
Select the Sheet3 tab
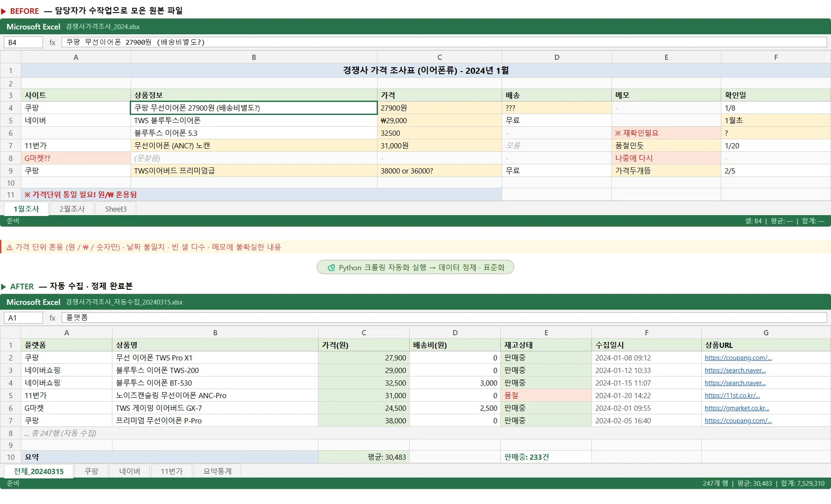pos(116,209)
